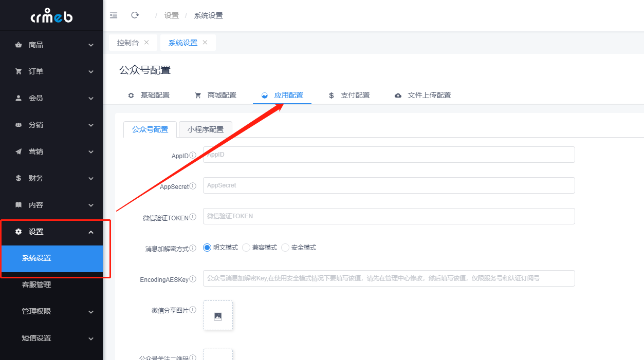Expand the 管理权限 submenu chevron
The height and width of the screenshot is (360, 644).
(x=91, y=312)
